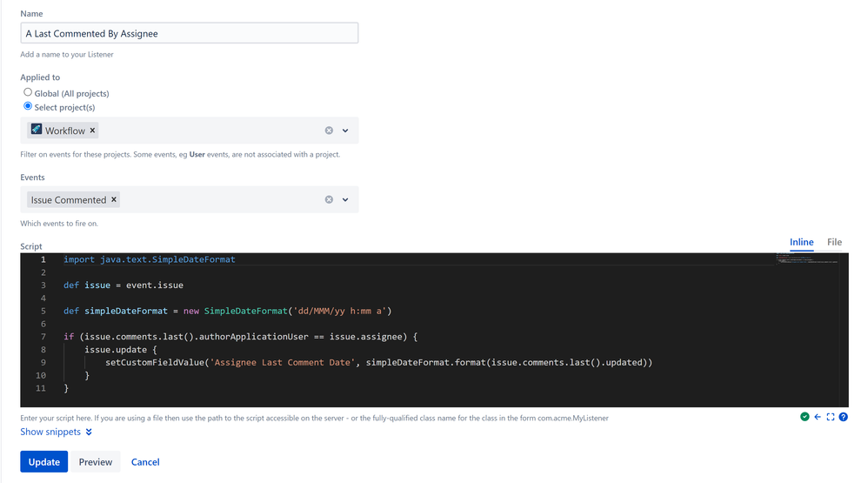Expand Show snippets section
The image size is (868, 483).
pyautogui.click(x=56, y=432)
